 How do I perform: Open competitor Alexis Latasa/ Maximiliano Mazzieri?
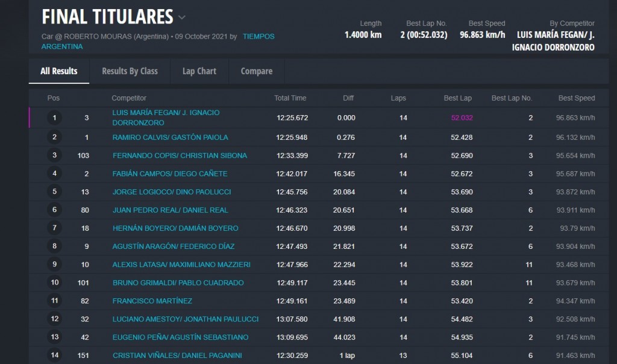[181, 265]
